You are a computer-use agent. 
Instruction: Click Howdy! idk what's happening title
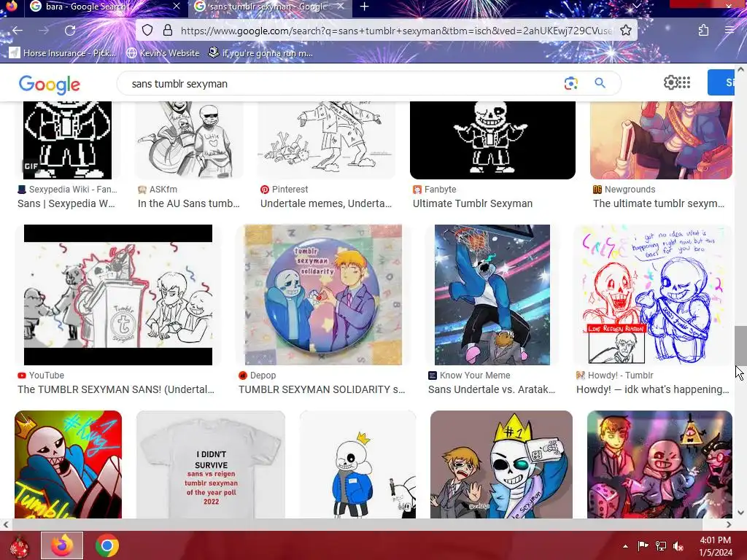[653, 389]
